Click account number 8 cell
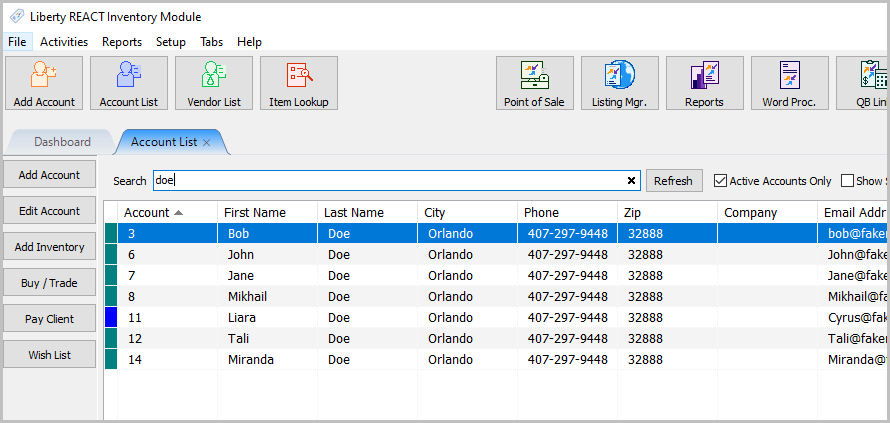 coord(167,296)
